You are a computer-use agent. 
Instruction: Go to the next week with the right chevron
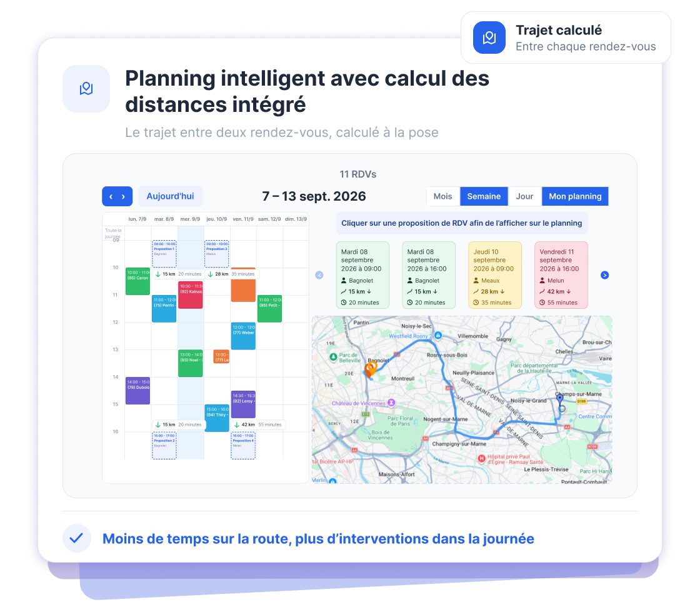[123, 196]
